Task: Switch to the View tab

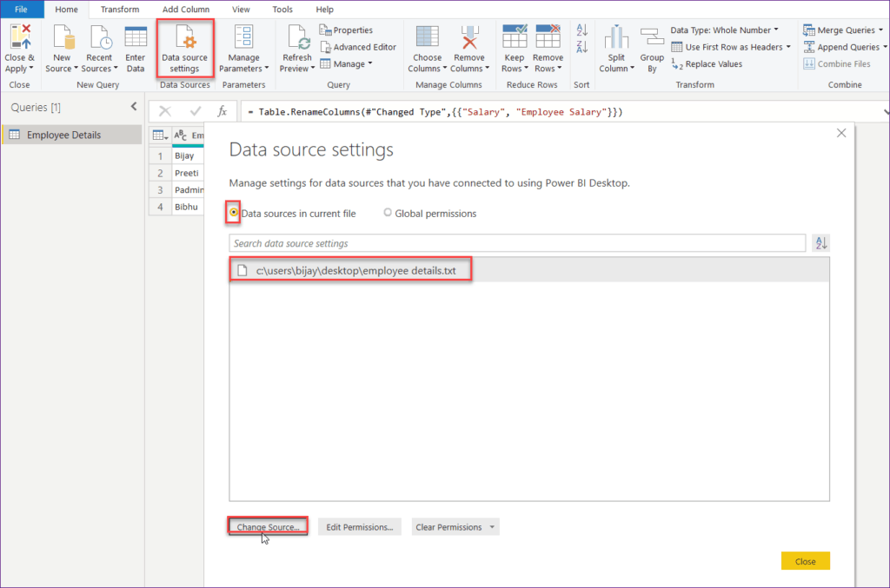Action: coord(241,10)
